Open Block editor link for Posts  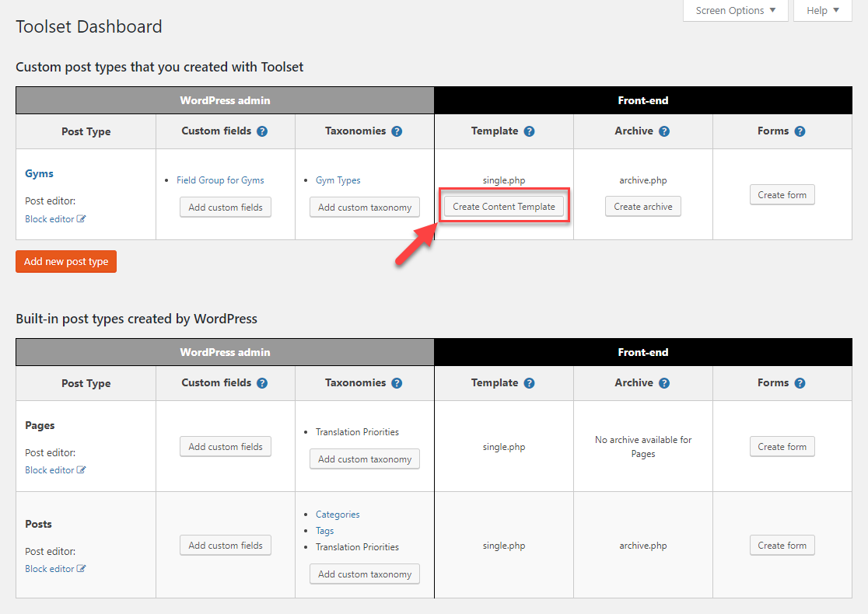coord(49,569)
